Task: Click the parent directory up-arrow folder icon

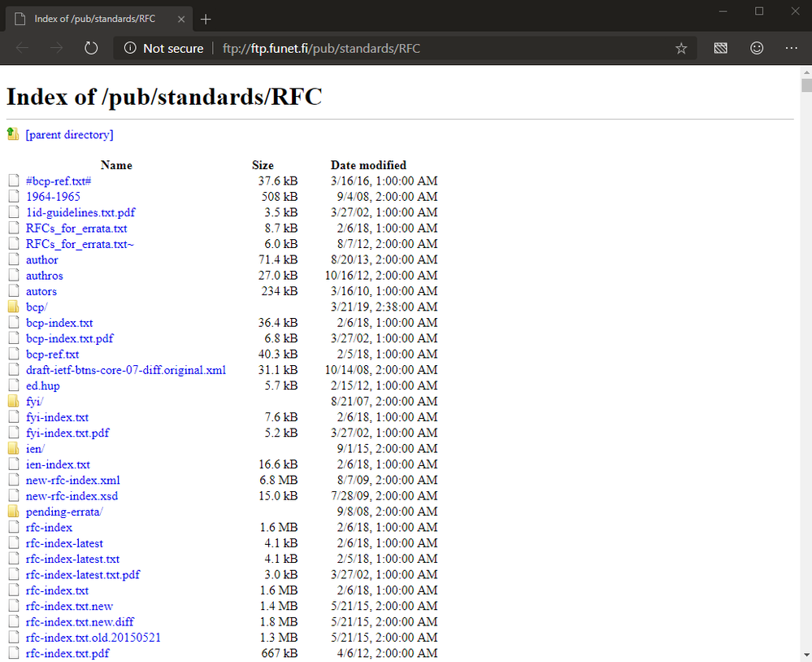Action: coord(12,134)
